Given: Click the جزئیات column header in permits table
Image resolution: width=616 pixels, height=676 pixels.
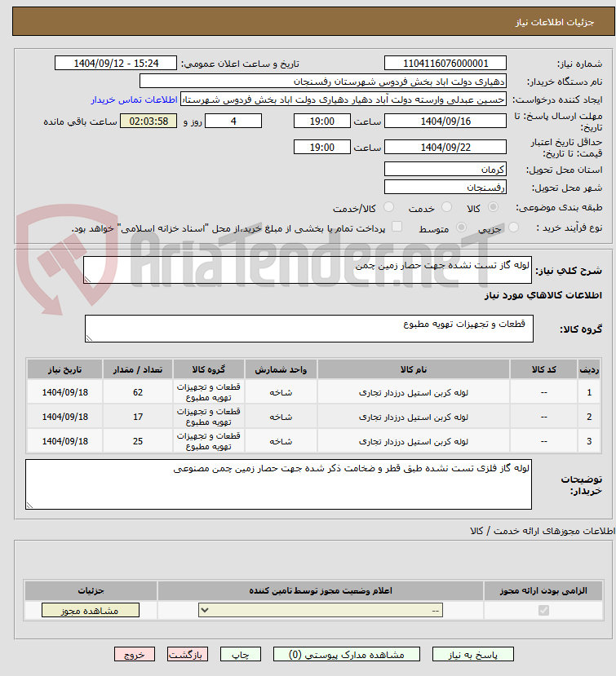Looking at the screenshot, I should tap(91, 590).
